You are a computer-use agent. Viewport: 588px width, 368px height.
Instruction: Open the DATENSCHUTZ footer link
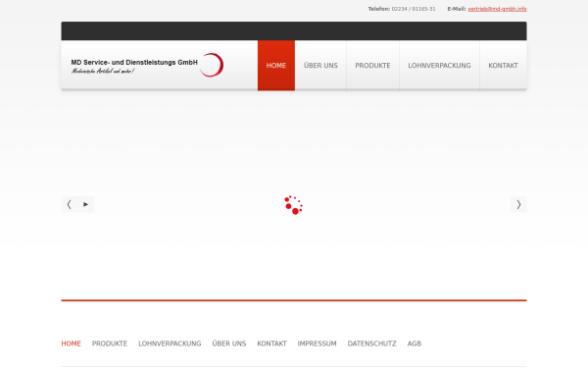(372, 343)
